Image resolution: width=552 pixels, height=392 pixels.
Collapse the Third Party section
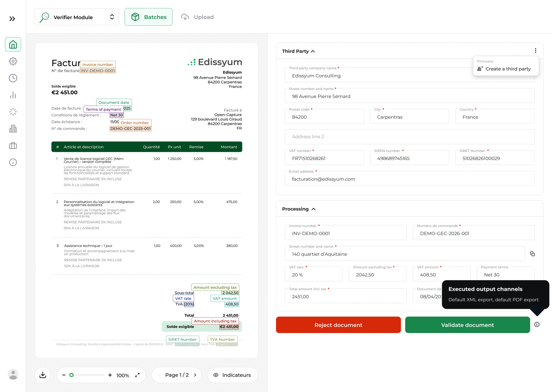tap(313, 51)
